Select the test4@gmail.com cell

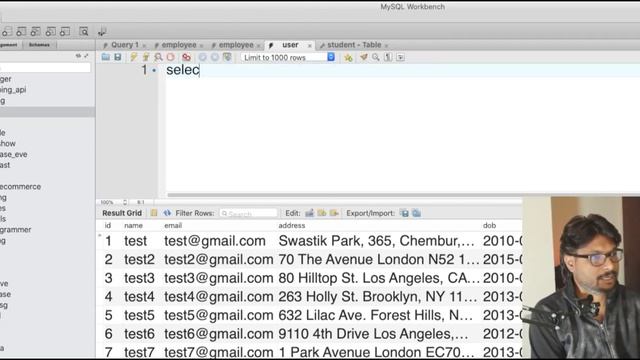click(218, 297)
